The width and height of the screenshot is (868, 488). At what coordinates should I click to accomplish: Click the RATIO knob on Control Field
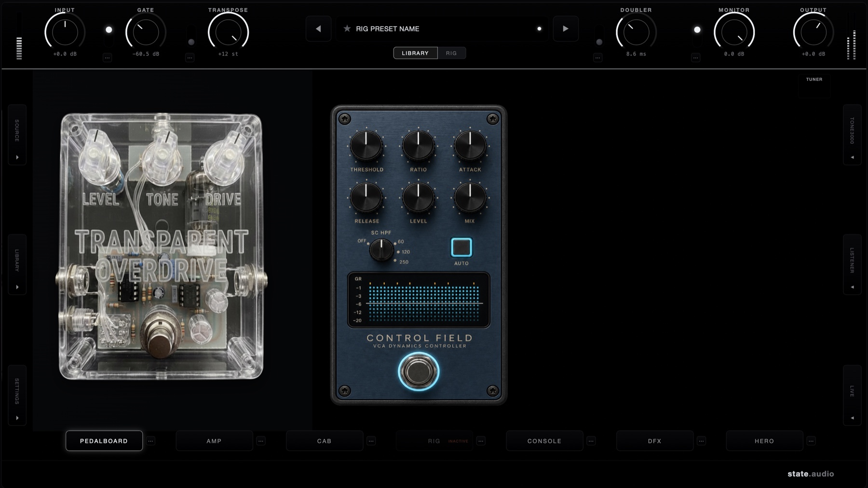[418, 145]
